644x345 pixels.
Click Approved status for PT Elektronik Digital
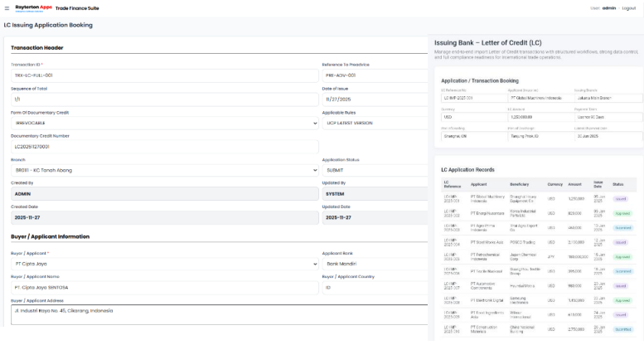pyautogui.click(x=622, y=300)
